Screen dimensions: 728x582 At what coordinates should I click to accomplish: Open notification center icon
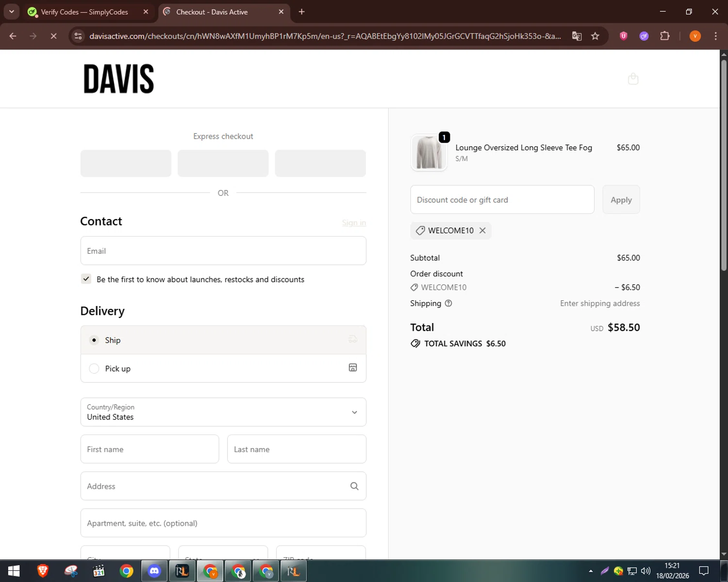(704, 571)
